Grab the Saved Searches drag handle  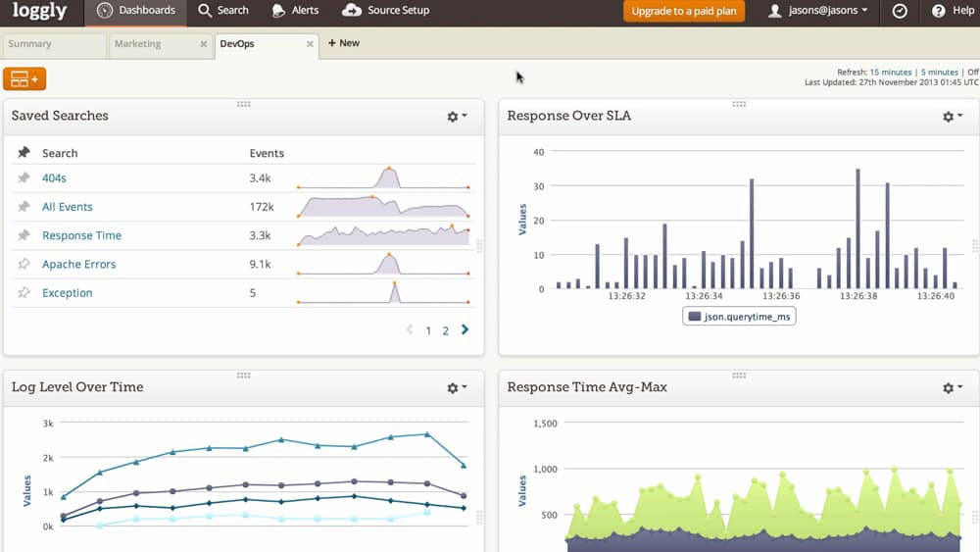coord(244,104)
